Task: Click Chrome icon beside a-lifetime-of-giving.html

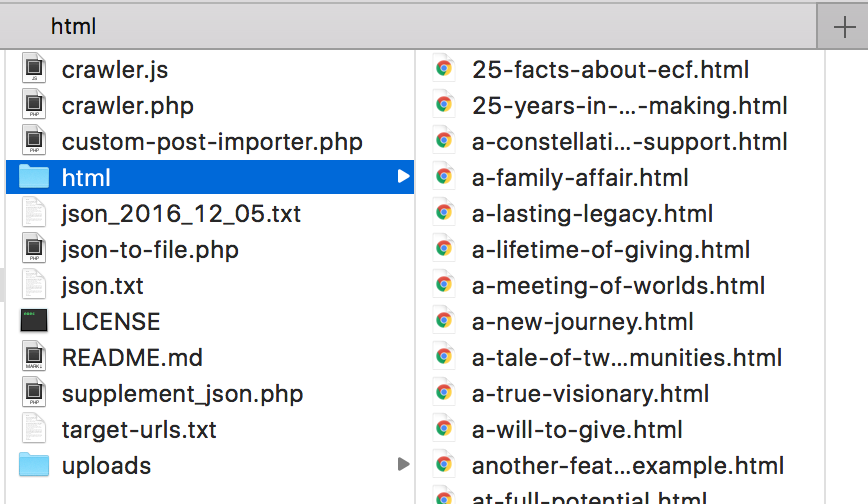Action: coord(443,248)
